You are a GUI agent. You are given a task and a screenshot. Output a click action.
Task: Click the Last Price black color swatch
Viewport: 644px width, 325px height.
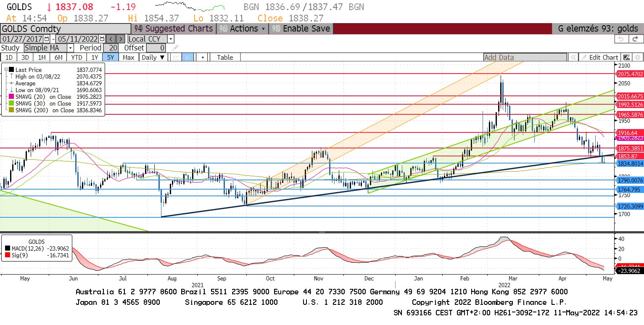coord(11,70)
